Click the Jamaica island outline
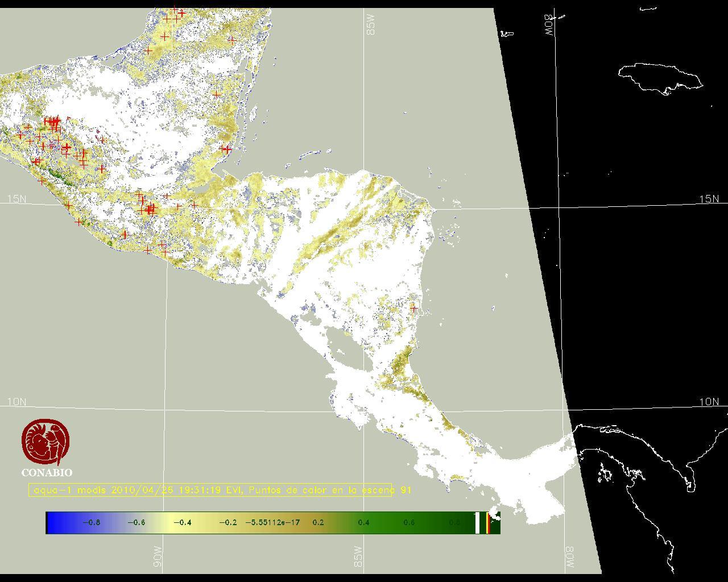This screenshot has width=728, height=582. point(660,77)
